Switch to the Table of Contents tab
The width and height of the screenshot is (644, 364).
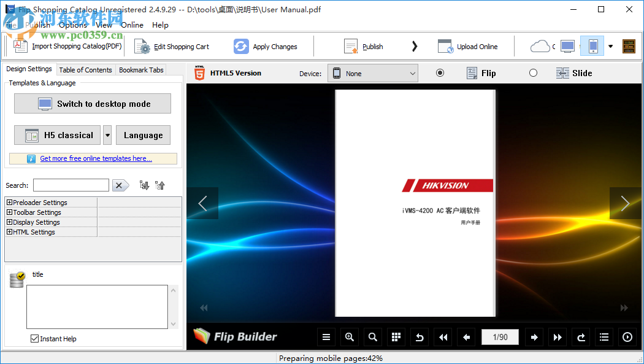pyautogui.click(x=85, y=69)
